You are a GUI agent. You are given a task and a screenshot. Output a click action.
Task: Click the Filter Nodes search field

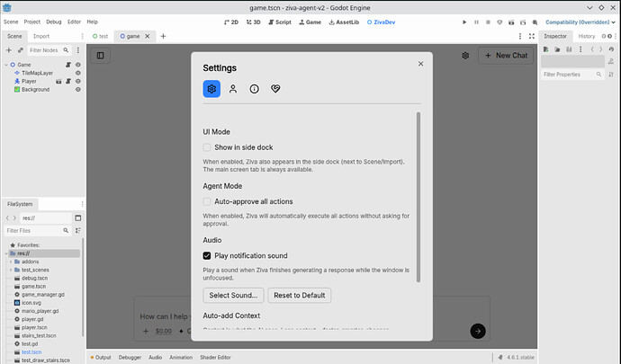coord(49,50)
